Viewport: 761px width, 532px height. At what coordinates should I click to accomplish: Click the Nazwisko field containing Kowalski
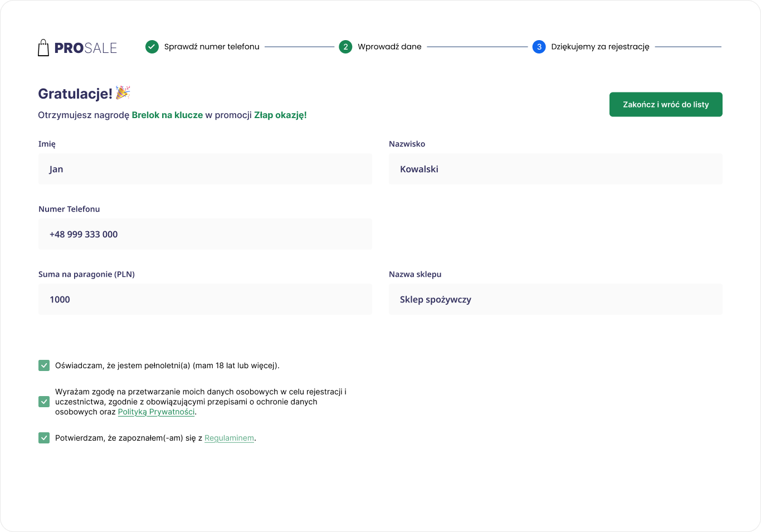(x=555, y=169)
